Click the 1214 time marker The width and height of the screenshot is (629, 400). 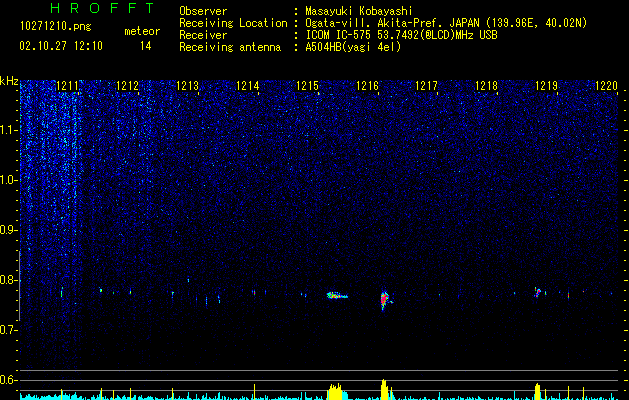pyautogui.click(x=248, y=86)
